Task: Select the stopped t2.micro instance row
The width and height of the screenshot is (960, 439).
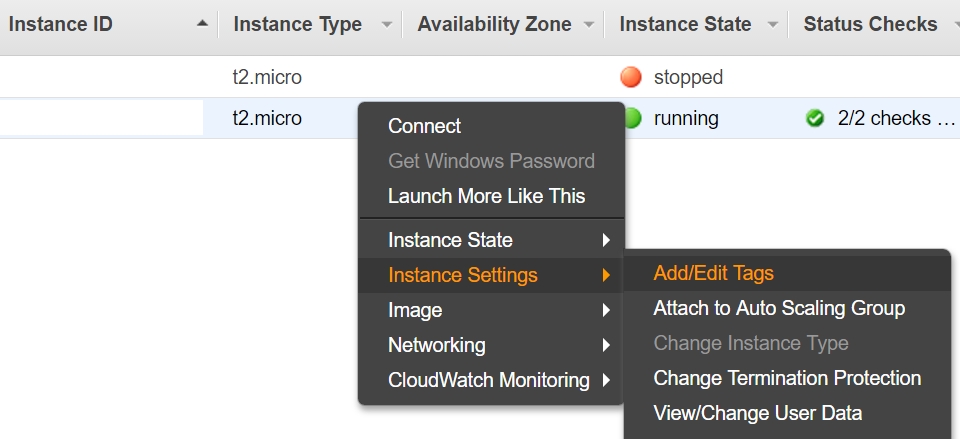Action: [267, 77]
